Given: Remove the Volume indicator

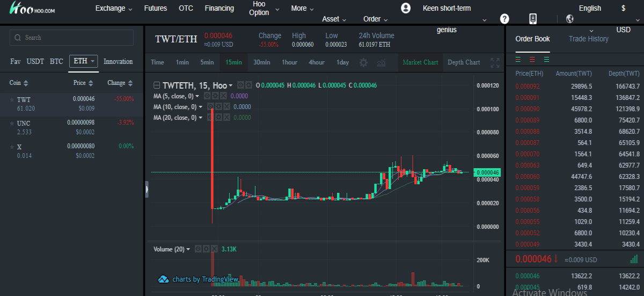Looking at the screenshot, I should click(214, 249).
